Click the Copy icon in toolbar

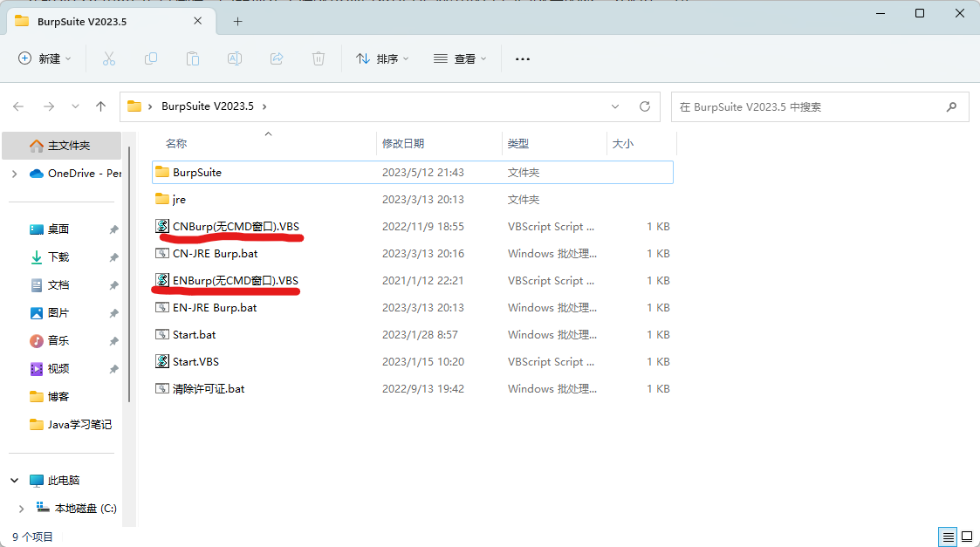pyautogui.click(x=151, y=58)
